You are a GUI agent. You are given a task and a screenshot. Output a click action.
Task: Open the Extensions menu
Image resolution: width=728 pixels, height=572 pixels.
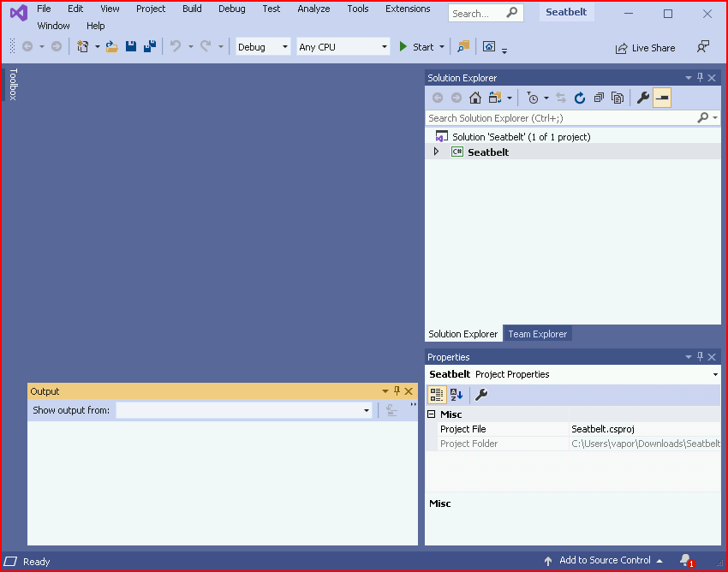(x=408, y=9)
